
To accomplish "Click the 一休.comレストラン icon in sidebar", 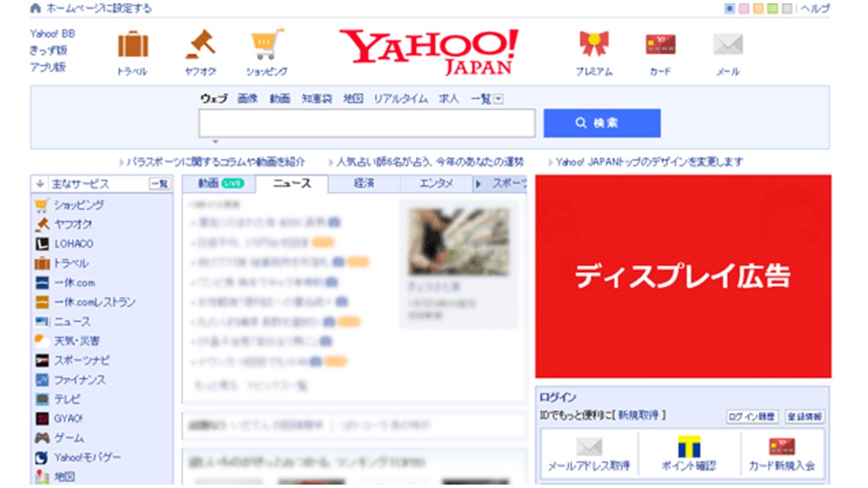I will [x=42, y=302].
